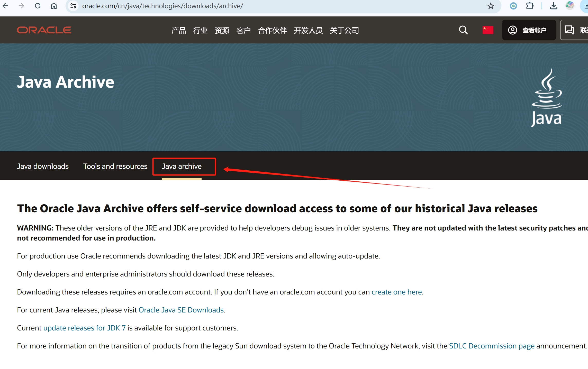Open the 资源 menu

click(222, 30)
